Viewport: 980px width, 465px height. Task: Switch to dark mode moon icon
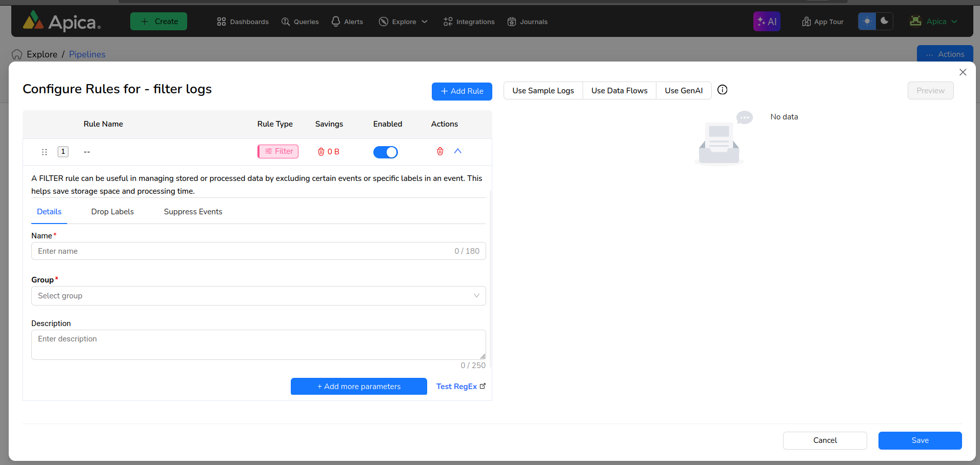click(x=884, y=21)
